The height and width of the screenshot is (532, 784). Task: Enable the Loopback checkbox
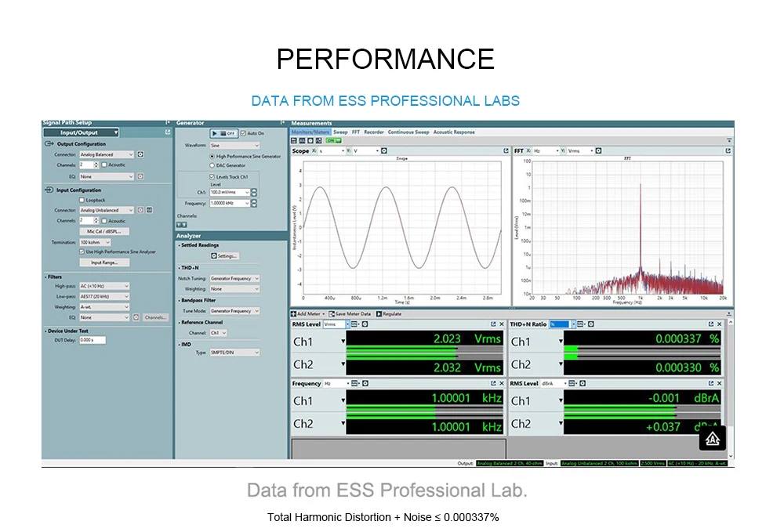click(82, 200)
